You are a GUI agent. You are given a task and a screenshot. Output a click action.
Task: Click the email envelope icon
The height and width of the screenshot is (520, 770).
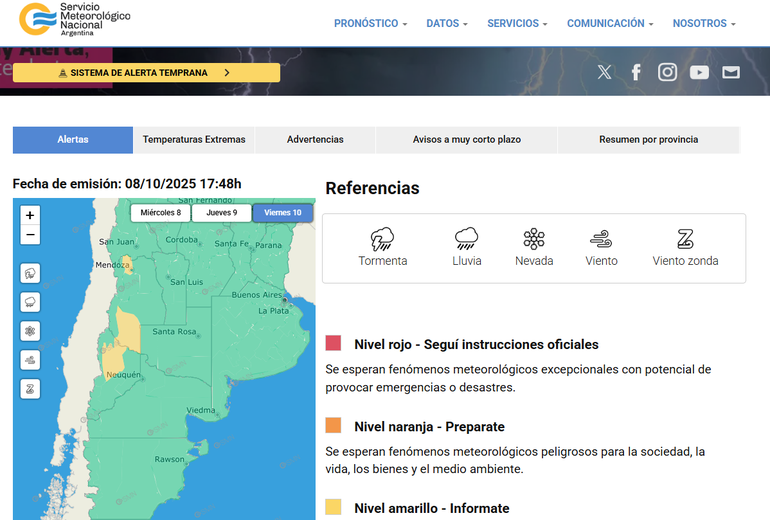pos(731,72)
